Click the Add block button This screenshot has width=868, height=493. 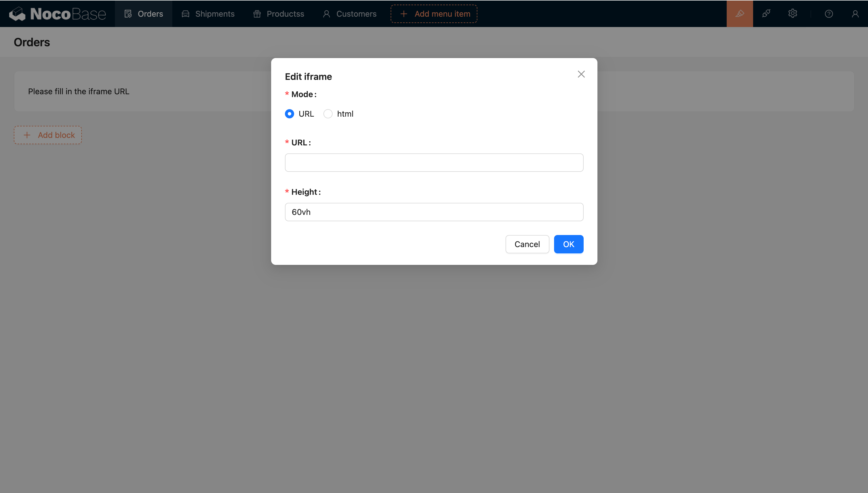click(48, 135)
